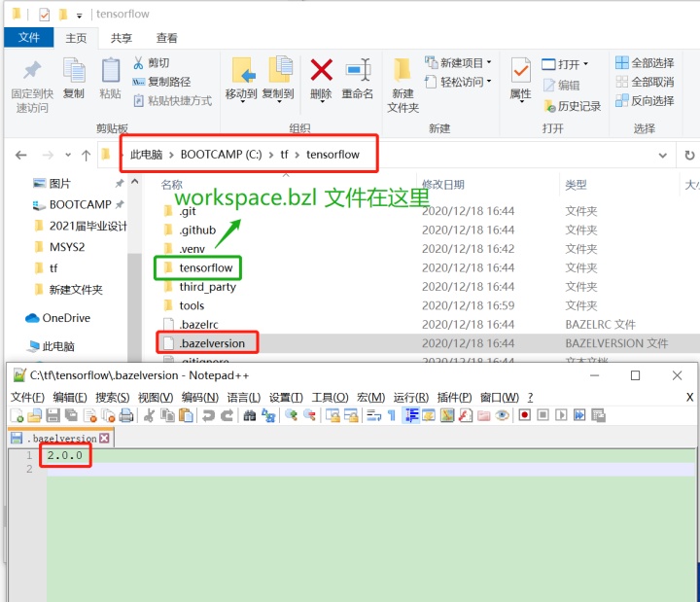
Task: Start macro recording with the red record icon
Action: [x=525, y=416]
